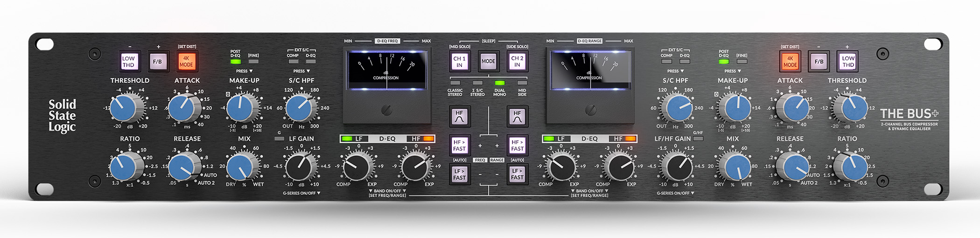Image resolution: width=980 pixels, height=238 pixels.
Task: Select the Dual Mono mode indicator
Action: pos(499,83)
